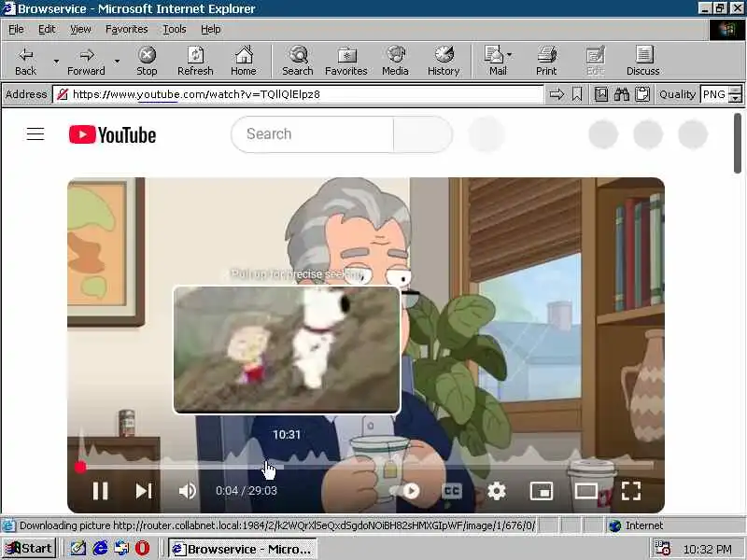The image size is (747, 560).
Task: Go to the Home page icon
Action: (244, 62)
